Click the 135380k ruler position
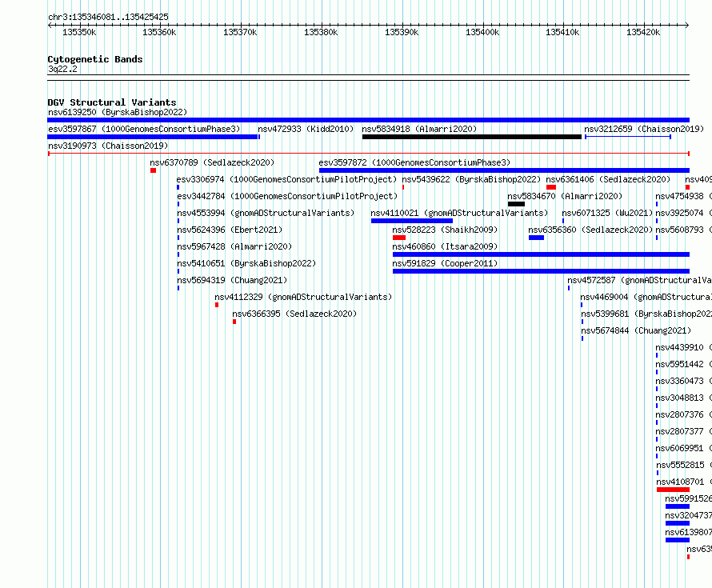This screenshot has width=712, height=588. (x=321, y=32)
